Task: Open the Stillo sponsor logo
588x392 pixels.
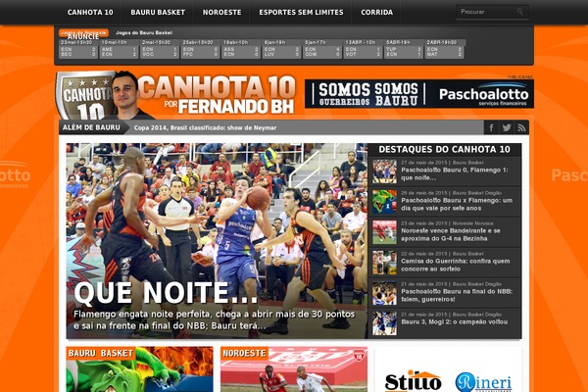Action: click(x=413, y=381)
